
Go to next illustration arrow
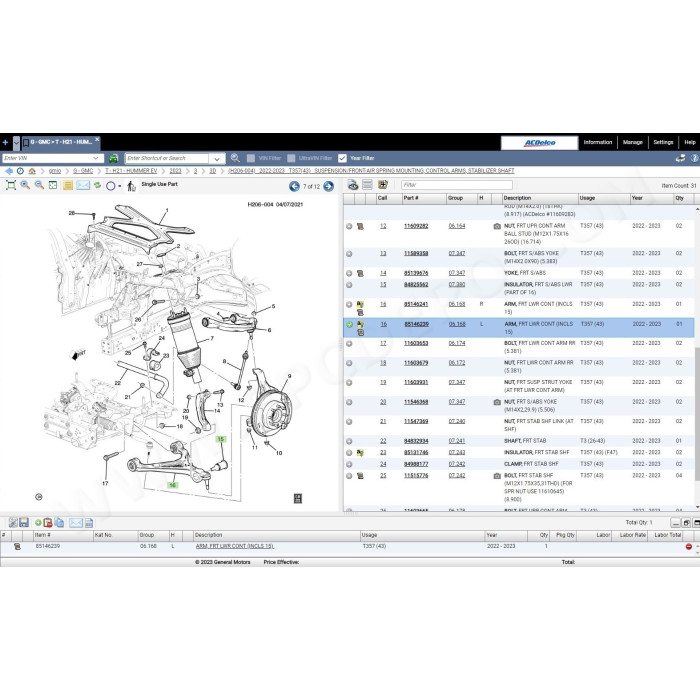(329, 186)
